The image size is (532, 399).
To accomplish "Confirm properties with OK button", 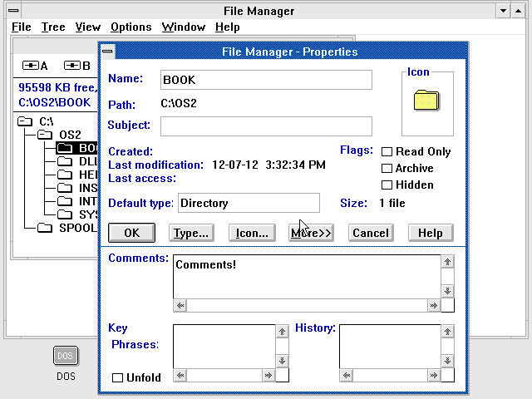I will [x=131, y=233].
